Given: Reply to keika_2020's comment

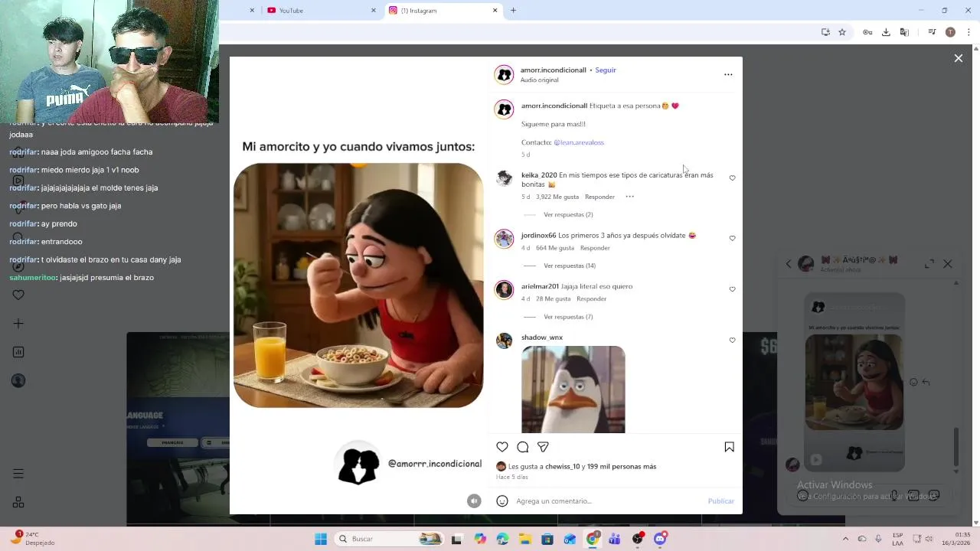Looking at the screenshot, I should (599, 197).
